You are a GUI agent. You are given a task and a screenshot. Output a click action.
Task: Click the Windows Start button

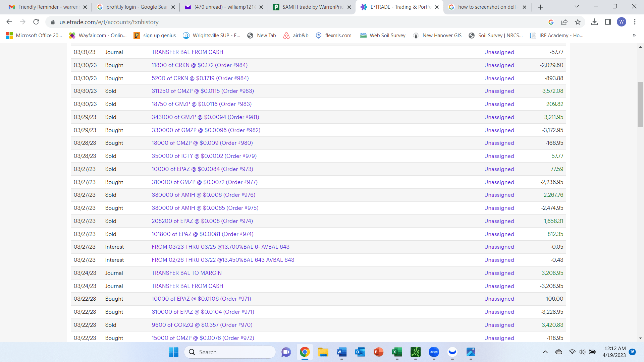173,352
